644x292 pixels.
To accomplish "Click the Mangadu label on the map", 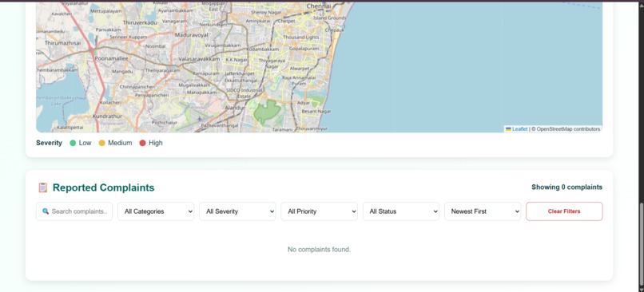I will pyautogui.click(x=122, y=72).
